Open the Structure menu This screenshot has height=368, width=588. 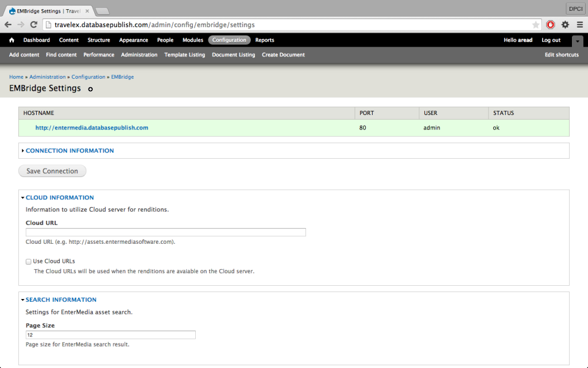coord(99,40)
